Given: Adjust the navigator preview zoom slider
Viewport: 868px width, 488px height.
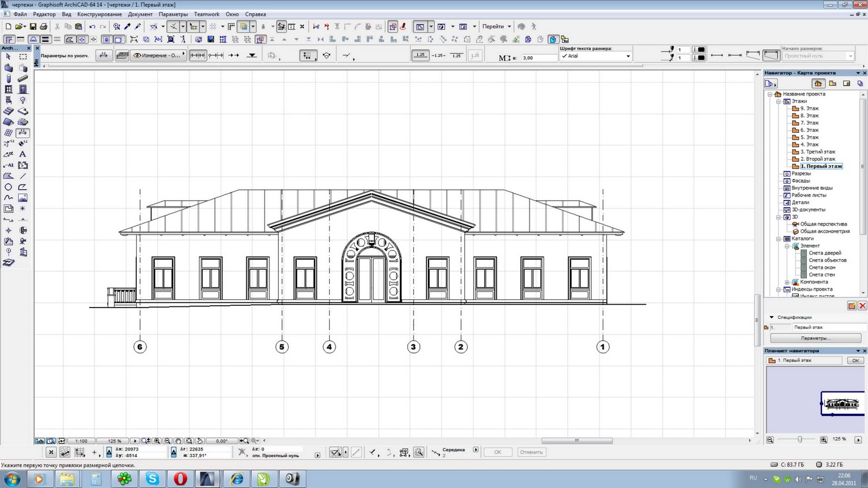Looking at the screenshot, I should click(x=800, y=439).
